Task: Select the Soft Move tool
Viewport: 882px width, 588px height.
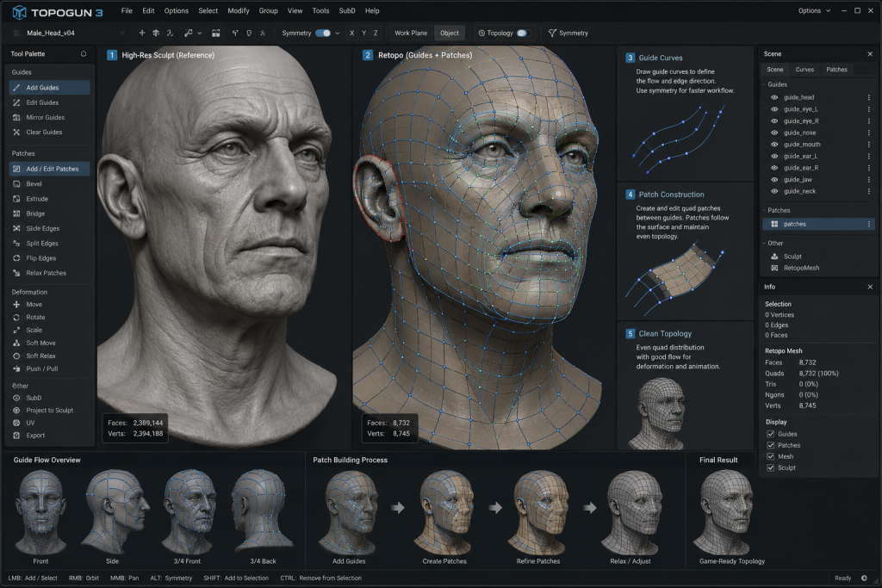Action: 49,343
